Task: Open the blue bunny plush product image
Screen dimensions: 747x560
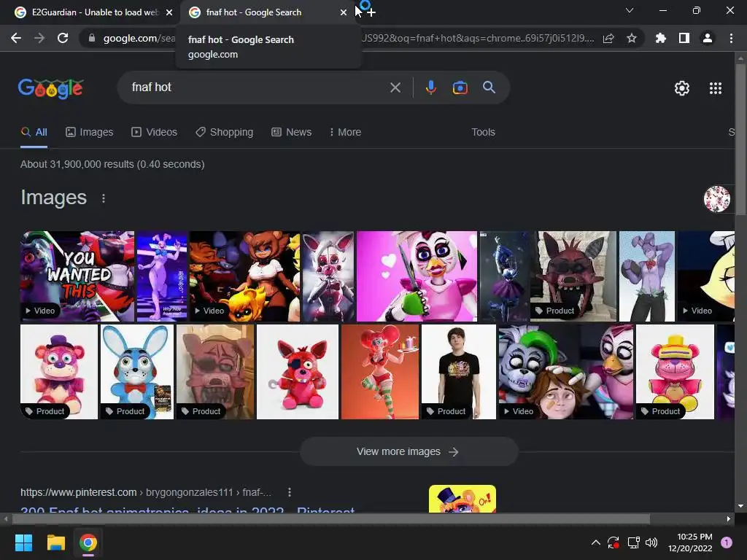Action: click(137, 372)
